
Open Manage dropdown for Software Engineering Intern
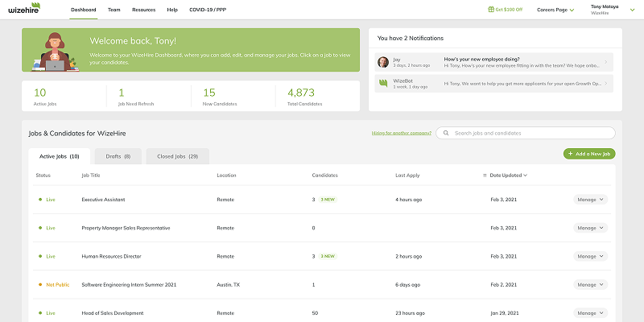(590, 285)
